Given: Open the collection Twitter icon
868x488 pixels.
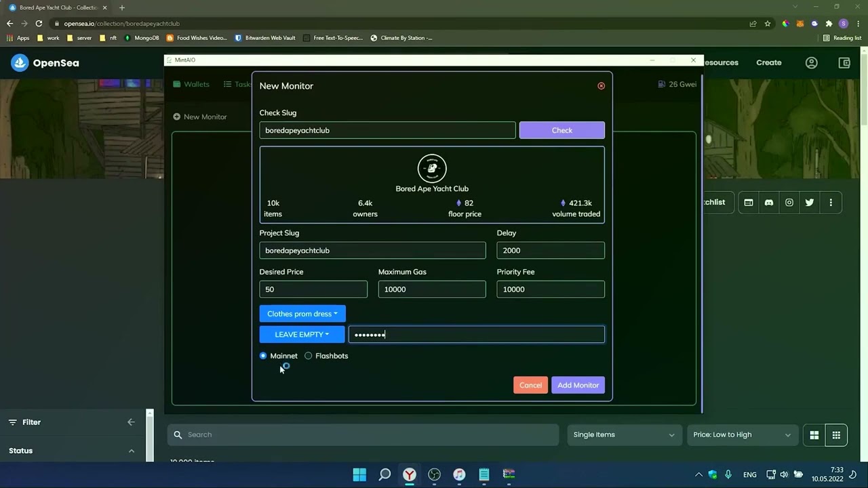Looking at the screenshot, I should (810, 203).
